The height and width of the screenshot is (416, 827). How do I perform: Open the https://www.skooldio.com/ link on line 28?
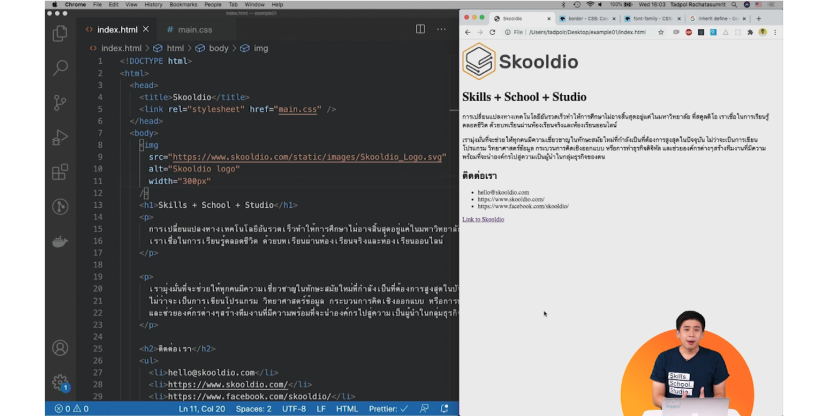pos(228,384)
